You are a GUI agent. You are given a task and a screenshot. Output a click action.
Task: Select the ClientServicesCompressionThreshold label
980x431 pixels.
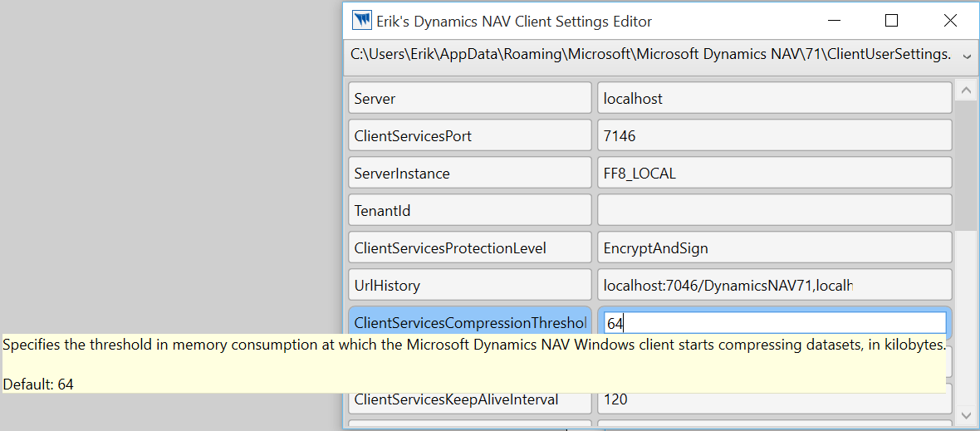469,322
